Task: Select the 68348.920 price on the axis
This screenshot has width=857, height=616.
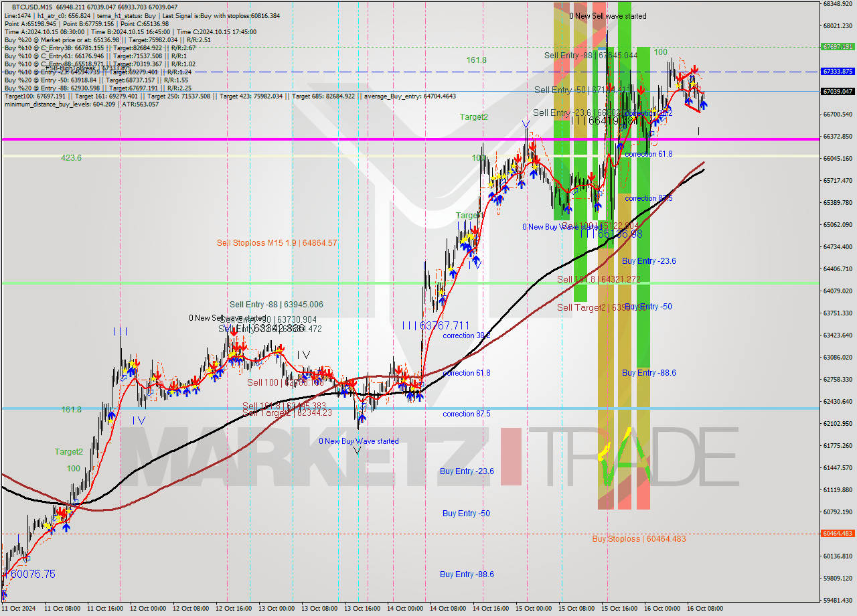Action: 838,4
